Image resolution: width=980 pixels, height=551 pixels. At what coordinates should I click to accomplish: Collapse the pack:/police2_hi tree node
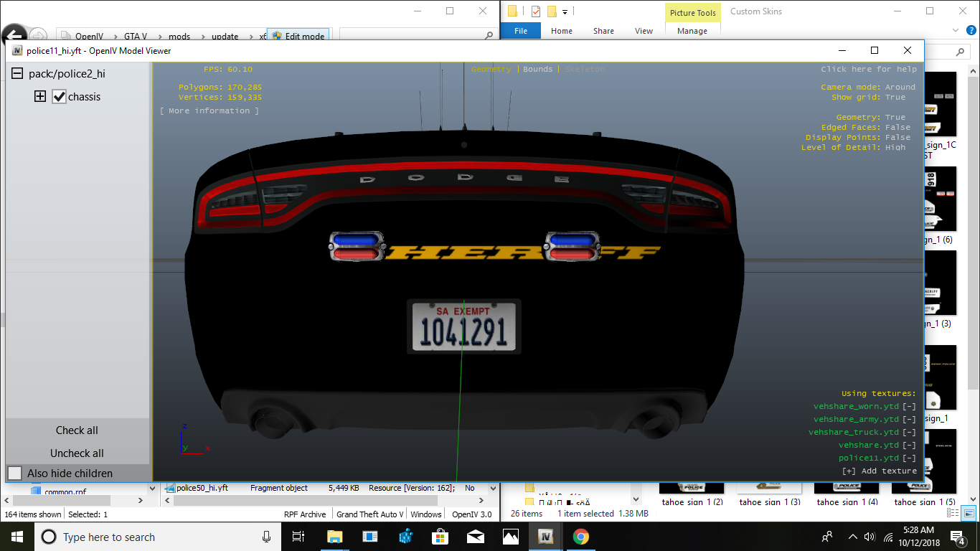coord(17,74)
